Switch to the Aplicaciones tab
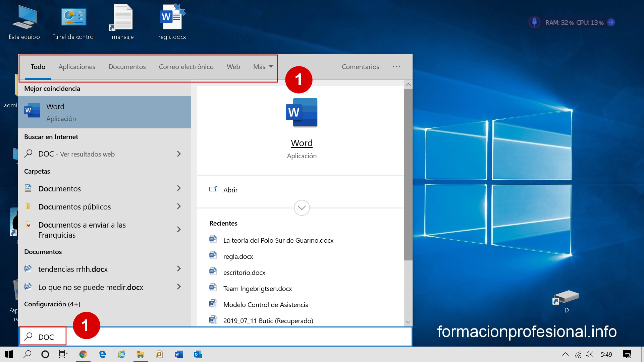This screenshot has width=644, height=362. [77, 67]
